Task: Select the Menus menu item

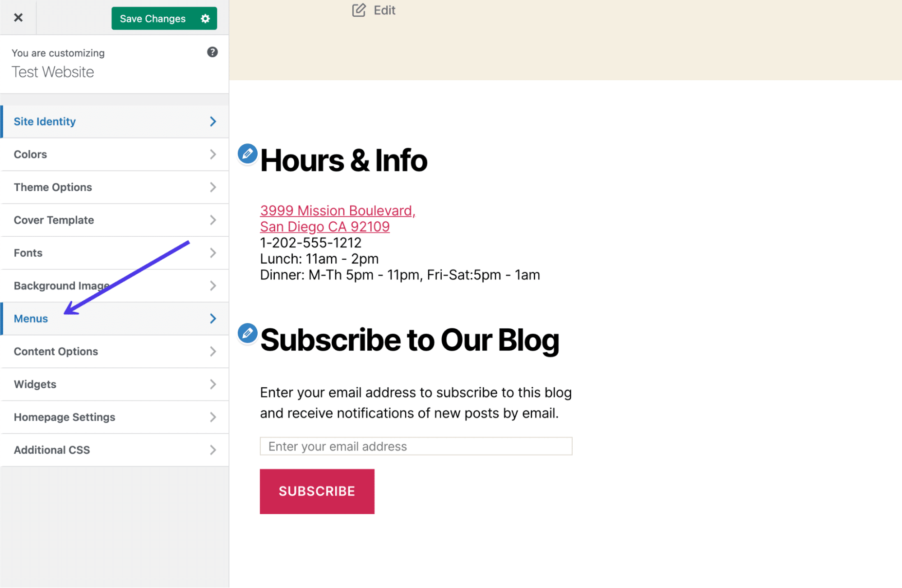Action: [x=115, y=319]
